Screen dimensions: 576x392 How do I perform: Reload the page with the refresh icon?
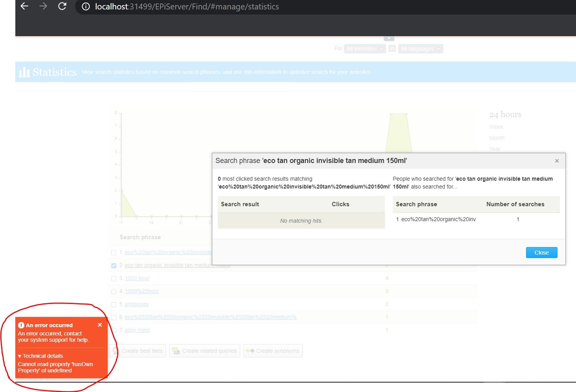(62, 6)
